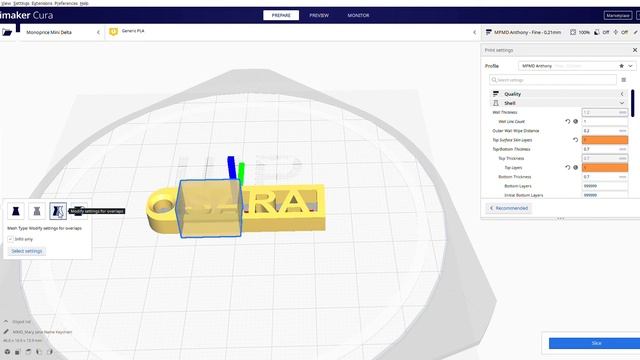The height and width of the screenshot is (360, 640).
Task: Switch to the PREPARE stage tab
Action: click(281, 15)
